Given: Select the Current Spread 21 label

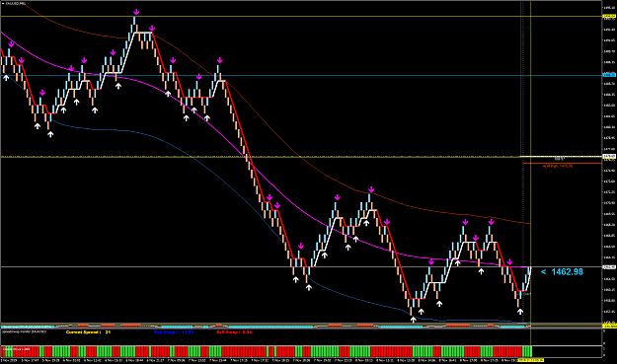Looking at the screenshot, I should pos(88,332).
